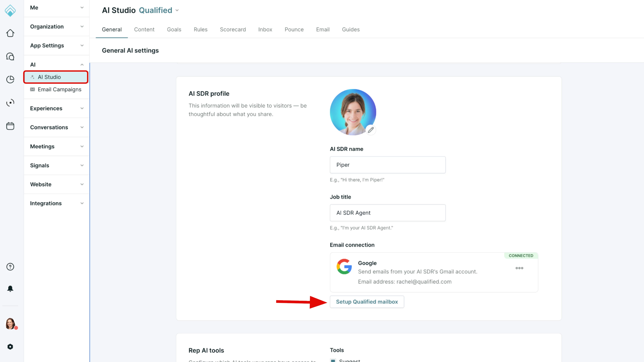Click the help question mark icon
This screenshot has width=644, height=362.
point(10,267)
